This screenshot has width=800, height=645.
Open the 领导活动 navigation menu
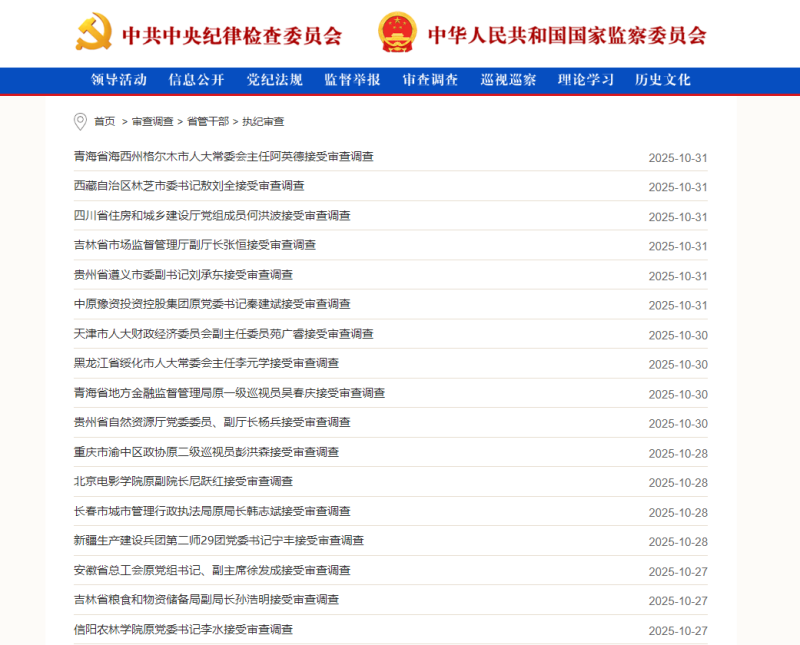117,80
